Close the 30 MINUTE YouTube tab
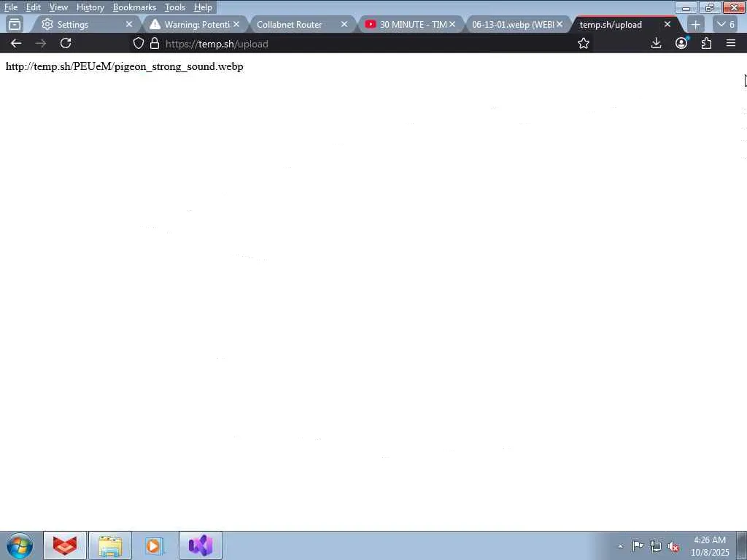Viewport: 747px width, 560px height. coord(452,24)
